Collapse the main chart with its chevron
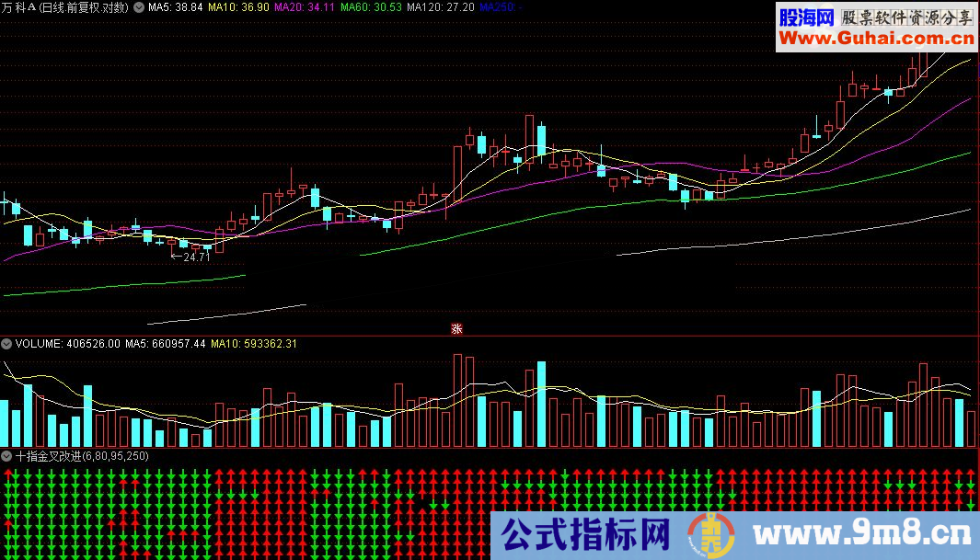This screenshot has width=980, height=560. (137, 7)
